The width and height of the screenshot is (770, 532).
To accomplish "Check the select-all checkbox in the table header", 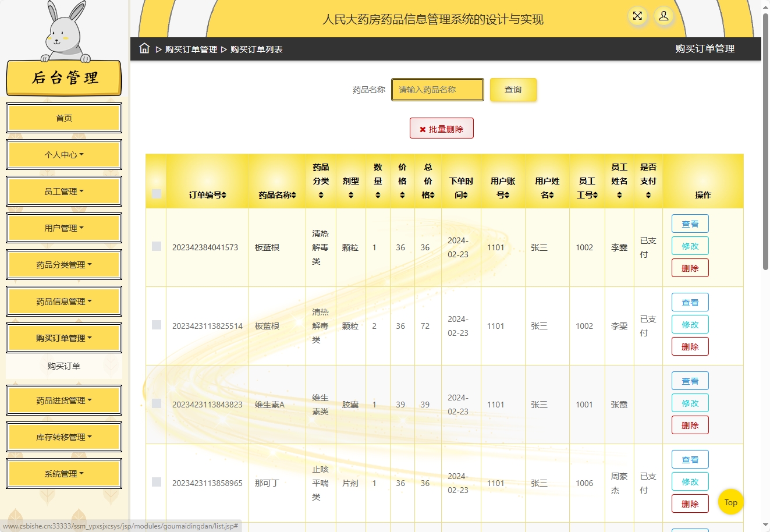I will tap(155, 193).
